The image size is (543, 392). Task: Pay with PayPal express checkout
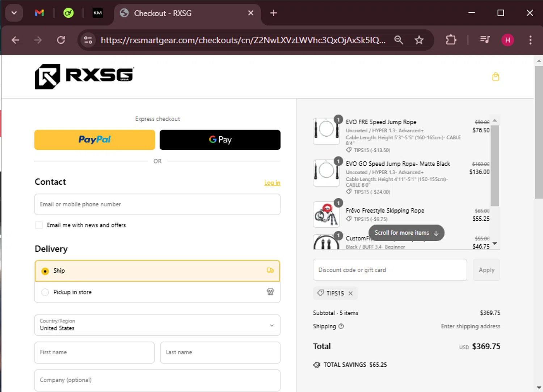pos(95,140)
